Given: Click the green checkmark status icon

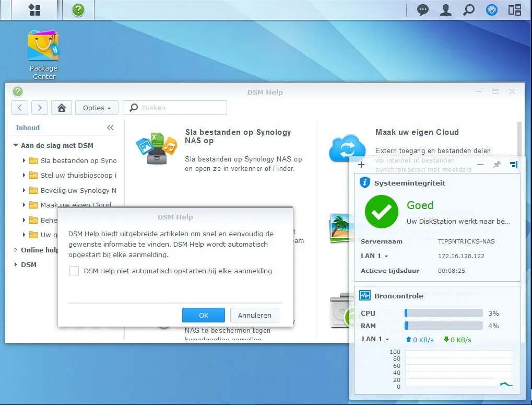Looking at the screenshot, I should coord(381,212).
